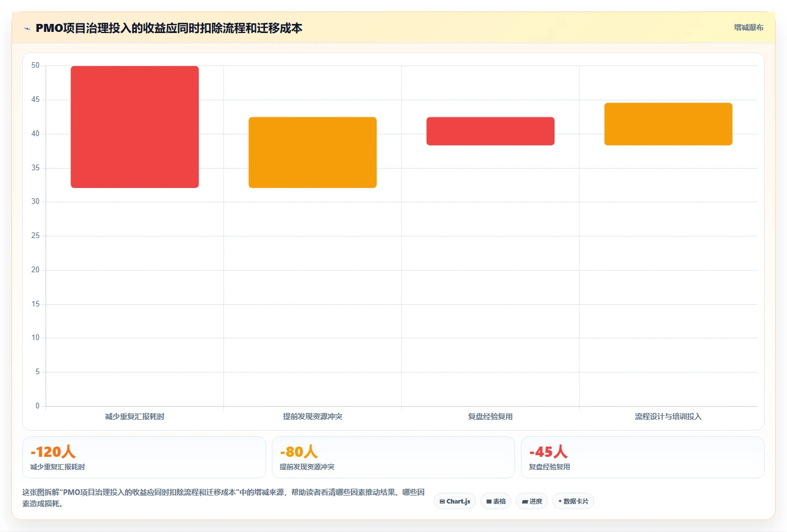This screenshot has height=532, width=787.
Task: Select the orange bar for 提前发现资源冲突
Action: (312, 153)
